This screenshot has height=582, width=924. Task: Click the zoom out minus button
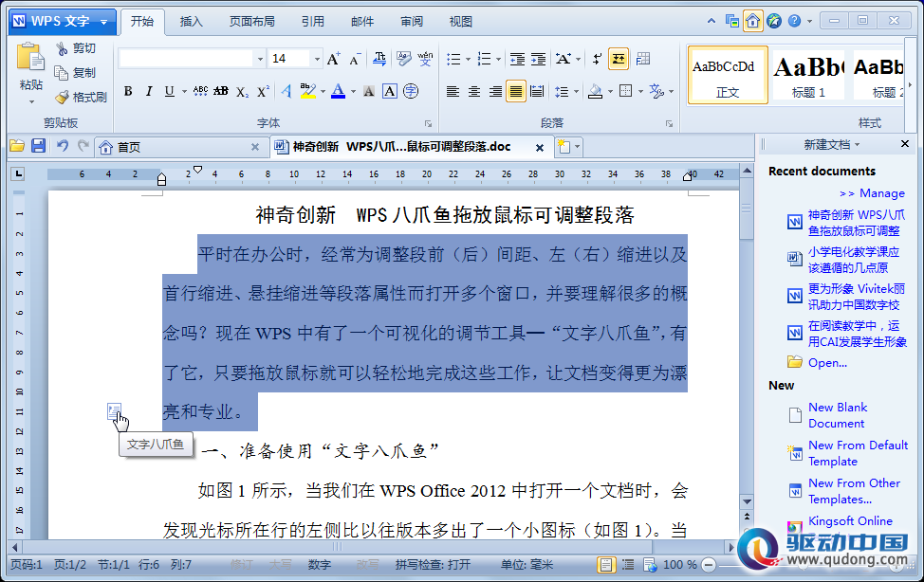(x=709, y=565)
